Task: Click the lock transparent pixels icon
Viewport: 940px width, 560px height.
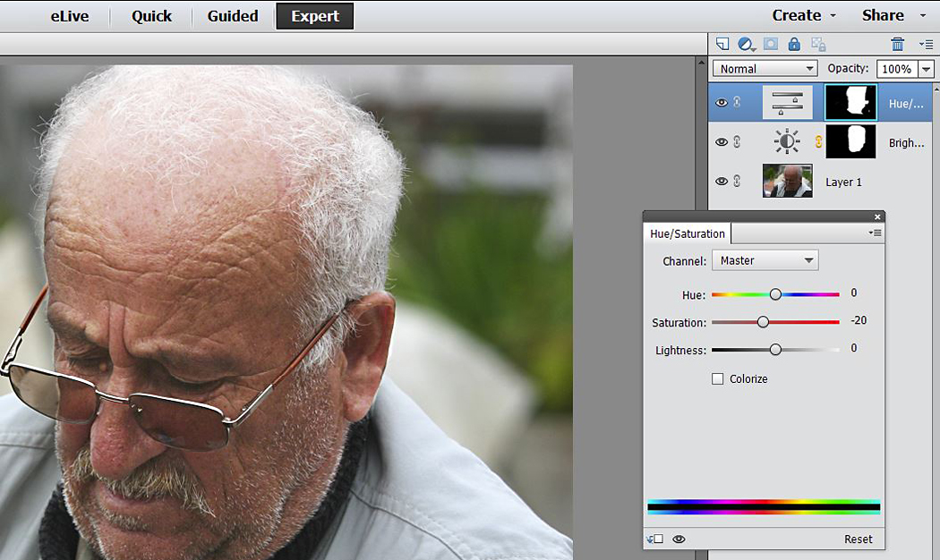Action: (817, 44)
